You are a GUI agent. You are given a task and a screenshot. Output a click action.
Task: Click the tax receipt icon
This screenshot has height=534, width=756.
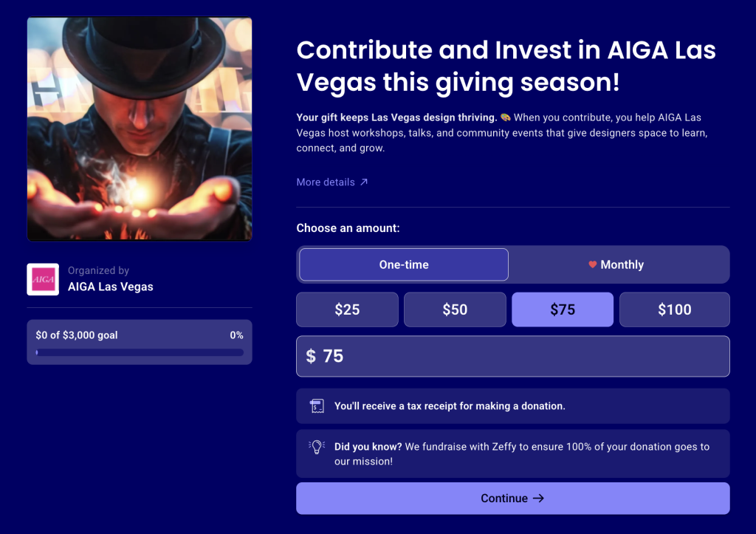[x=317, y=406]
